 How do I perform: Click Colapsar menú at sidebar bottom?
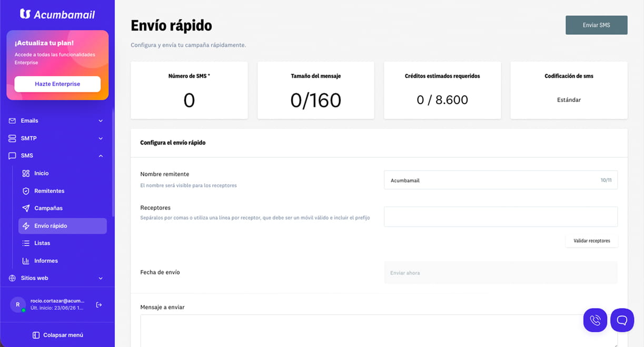(57, 335)
